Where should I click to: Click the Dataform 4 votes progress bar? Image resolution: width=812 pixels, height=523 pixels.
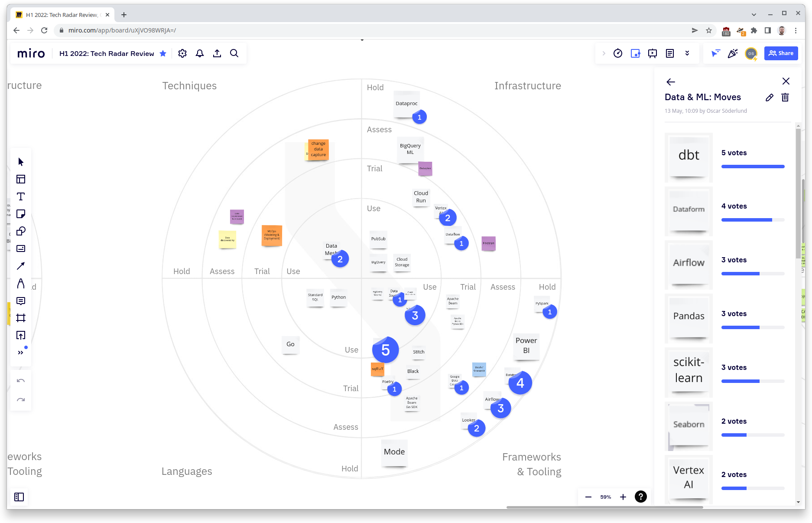pyautogui.click(x=753, y=220)
